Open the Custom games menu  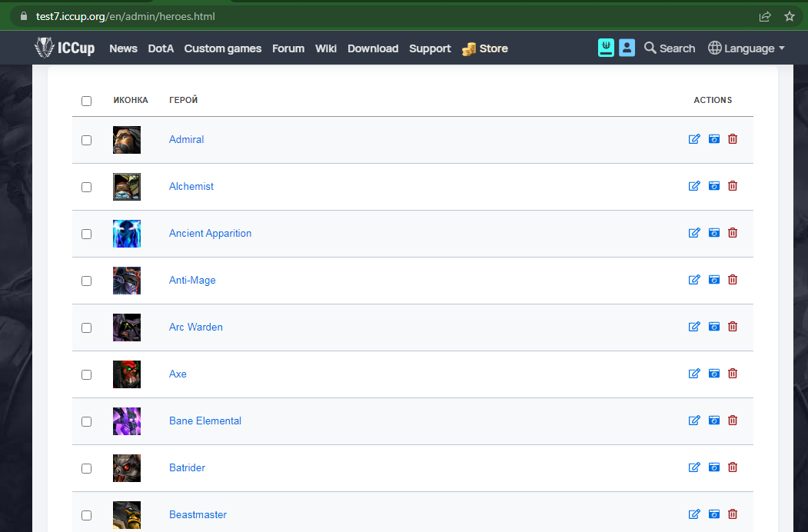tap(223, 48)
